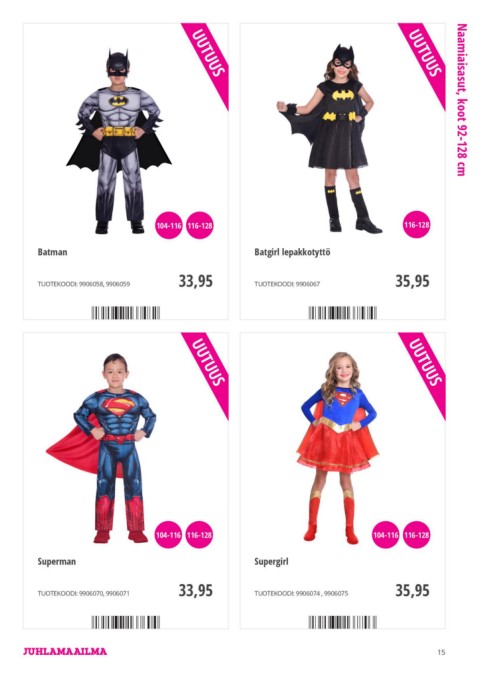Click the Batgirl lepakkotyttö costume image

(329, 139)
